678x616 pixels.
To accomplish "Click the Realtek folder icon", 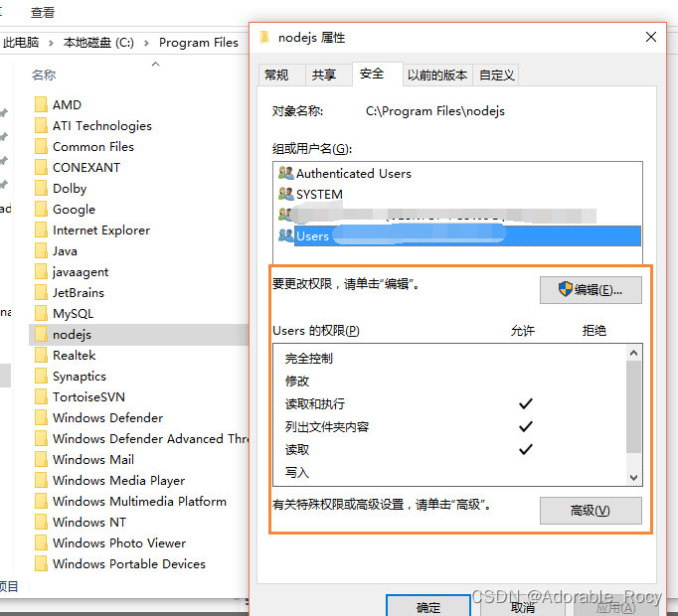I will (x=41, y=355).
